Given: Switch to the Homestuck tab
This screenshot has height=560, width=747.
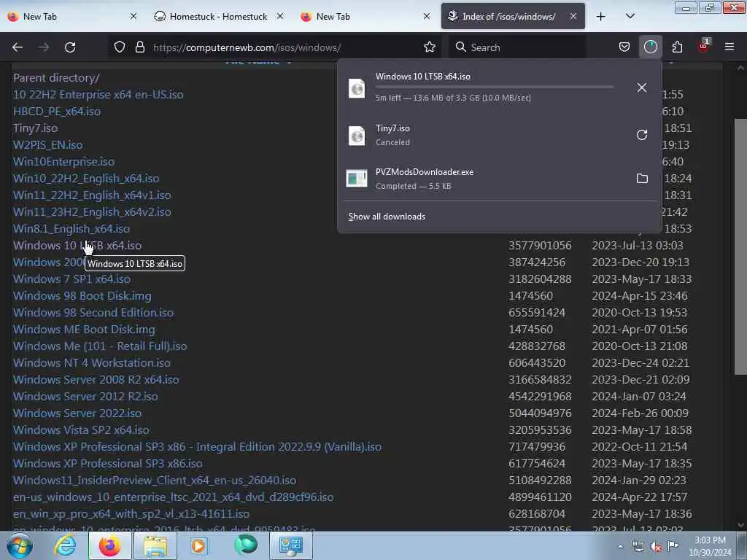Looking at the screenshot, I should [x=217, y=16].
